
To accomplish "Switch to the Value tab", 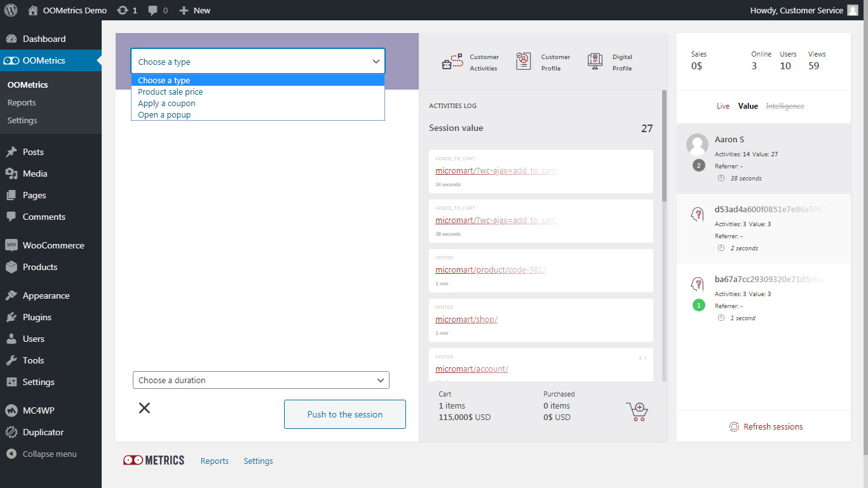I will point(748,106).
